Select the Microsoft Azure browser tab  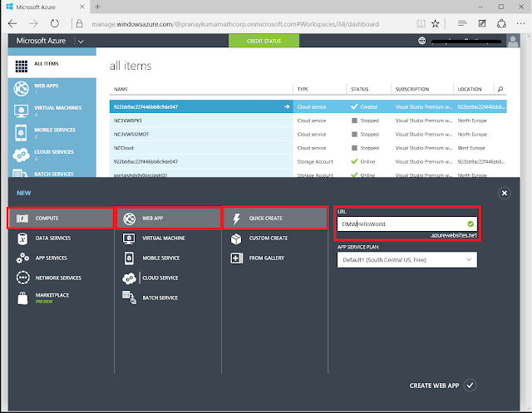click(x=45, y=7)
